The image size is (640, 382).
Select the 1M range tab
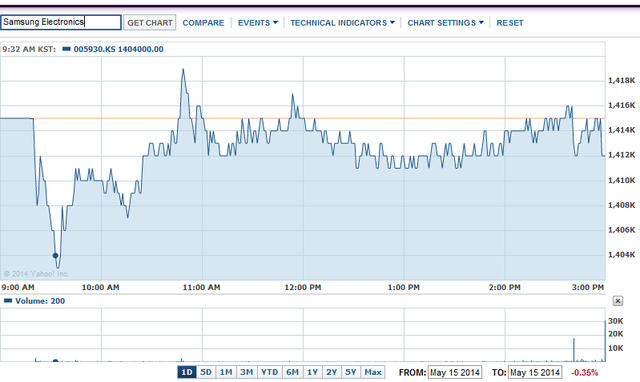[x=226, y=372]
